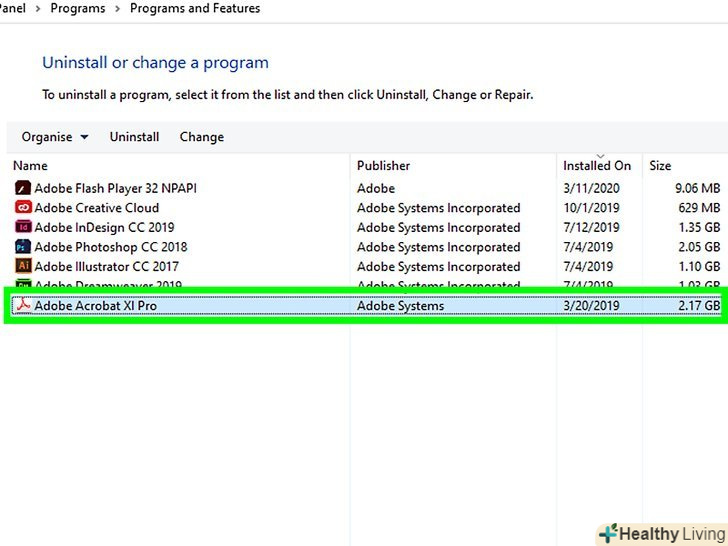Open the Organise dropdown menu
728x546 pixels.
tap(55, 137)
